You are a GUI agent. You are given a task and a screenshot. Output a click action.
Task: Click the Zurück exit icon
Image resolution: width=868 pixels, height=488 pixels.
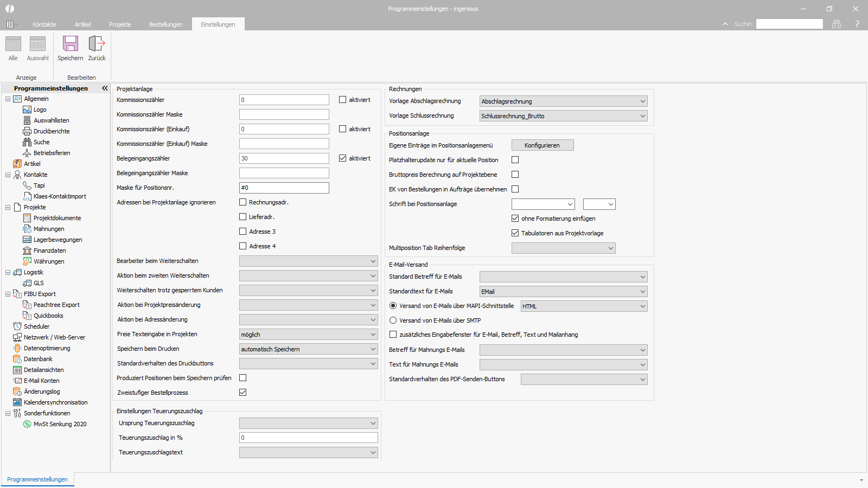point(97,43)
